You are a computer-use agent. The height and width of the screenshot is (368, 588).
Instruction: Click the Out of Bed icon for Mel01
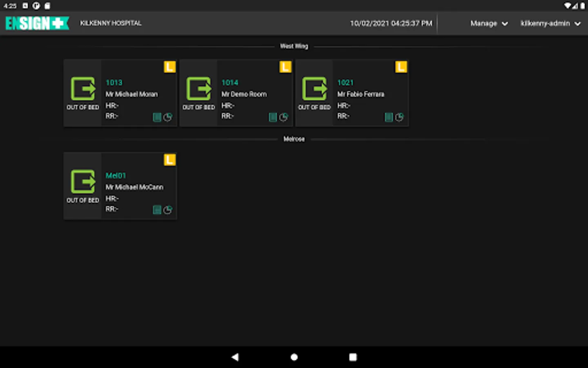pyautogui.click(x=83, y=182)
